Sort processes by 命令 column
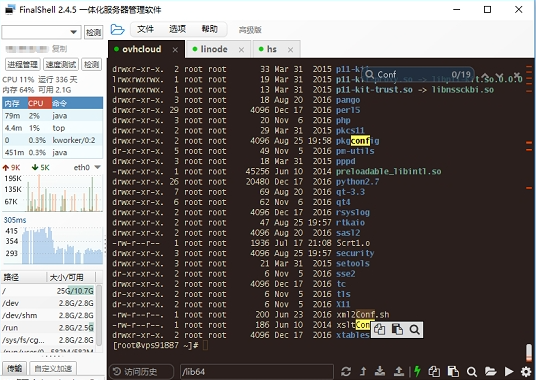Viewport: 536px width, 380px height. 77,104
